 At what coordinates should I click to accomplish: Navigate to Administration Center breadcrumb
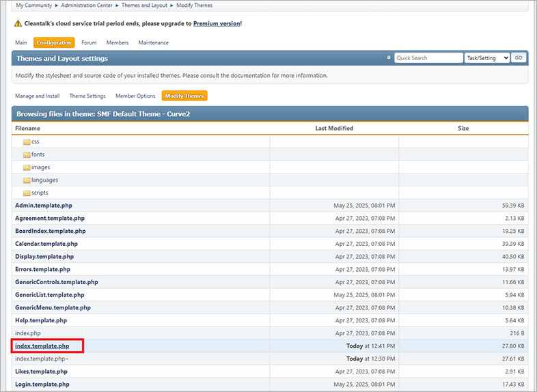87,5
